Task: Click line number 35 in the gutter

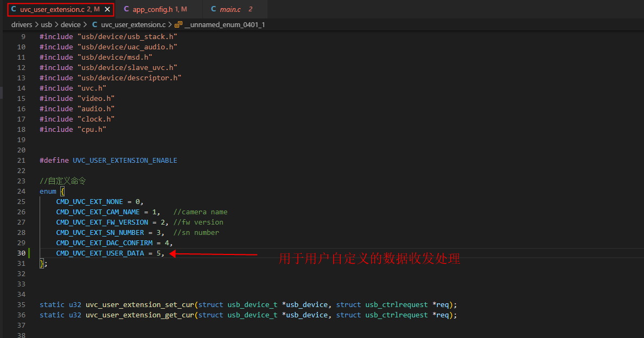Action: pyautogui.click(x=21, y=304)
